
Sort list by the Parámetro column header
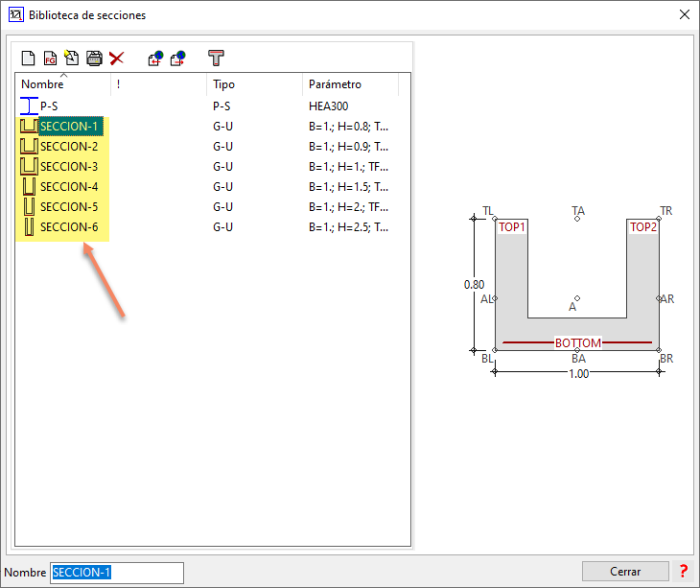click(335, 84)
